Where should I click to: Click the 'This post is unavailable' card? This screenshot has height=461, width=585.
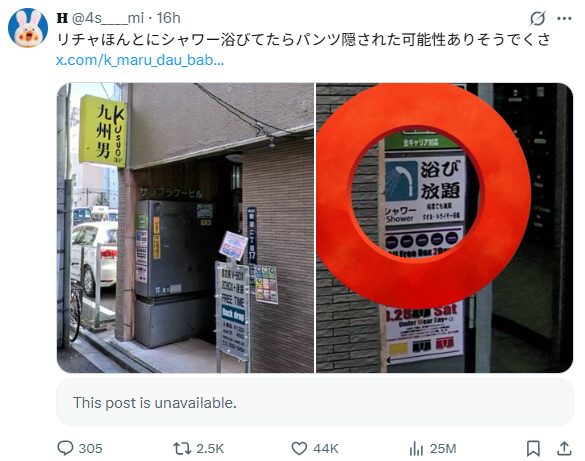[x=315, y=402]
